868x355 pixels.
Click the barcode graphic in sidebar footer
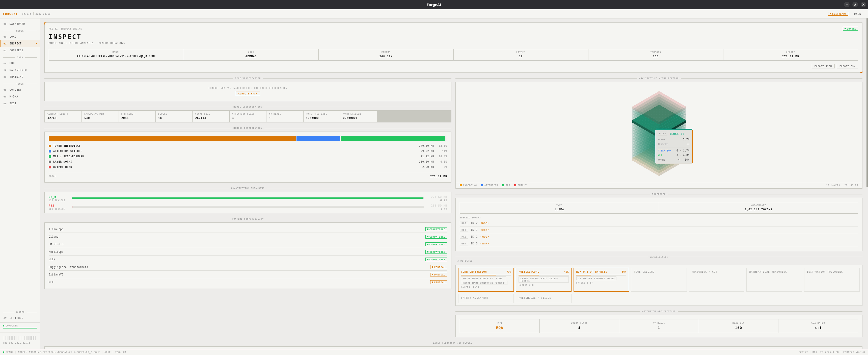pyautogui.click(x=19, y=338)
